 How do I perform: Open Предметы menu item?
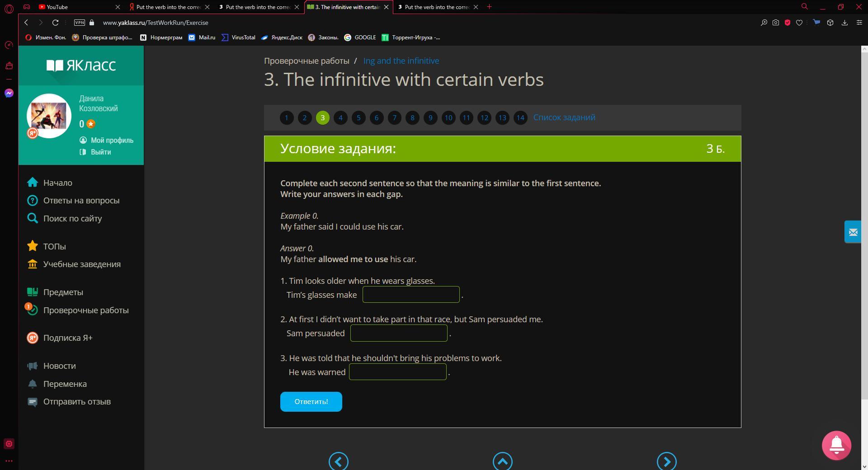coord(55,292)
